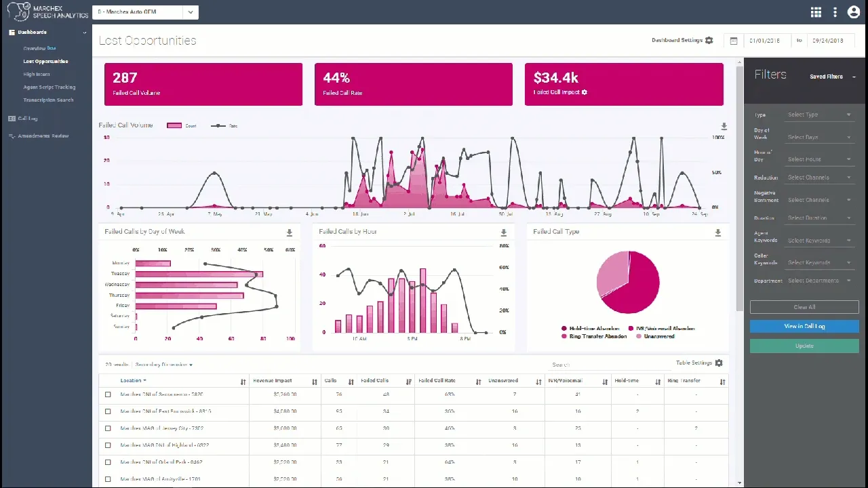Click the Clear All filters button
Screen dimensions: 868x488
point(804,307)
